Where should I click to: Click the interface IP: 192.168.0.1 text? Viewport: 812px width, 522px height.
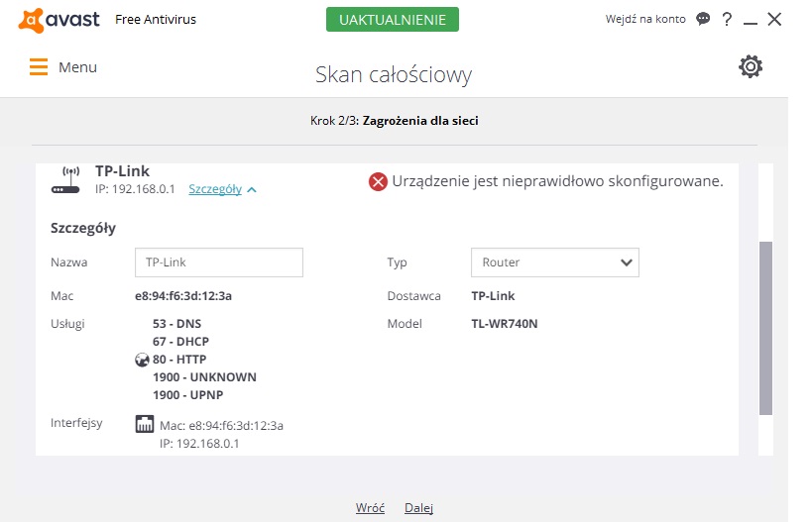199,444
